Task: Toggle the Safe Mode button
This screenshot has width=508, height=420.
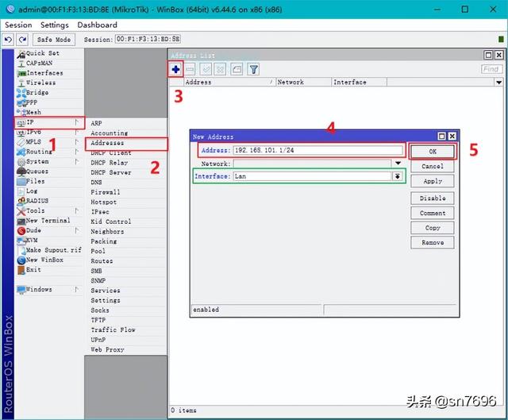Action: pos(54,40)
